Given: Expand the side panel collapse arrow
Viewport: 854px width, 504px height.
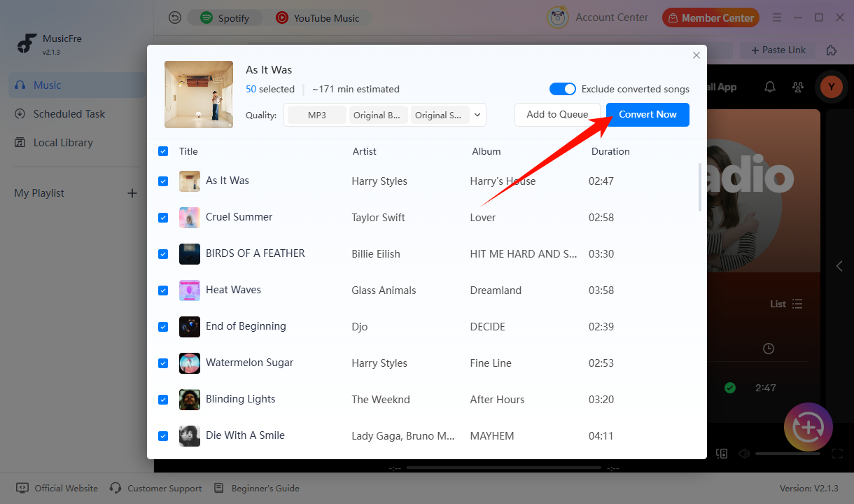Looking at the screenshot, I should (840, 266).
